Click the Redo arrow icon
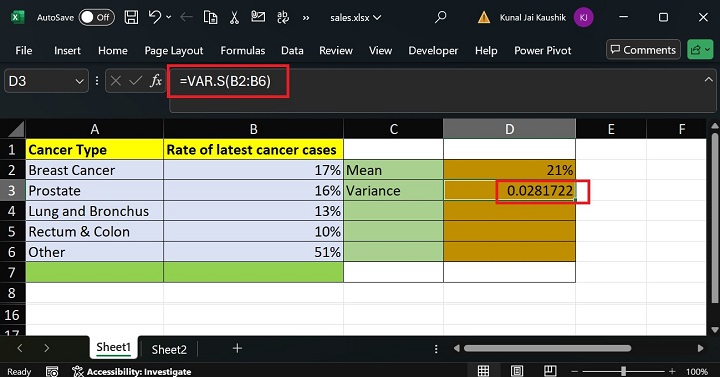The height and width of the screenshot is (377, 720). tap(186, 17)
